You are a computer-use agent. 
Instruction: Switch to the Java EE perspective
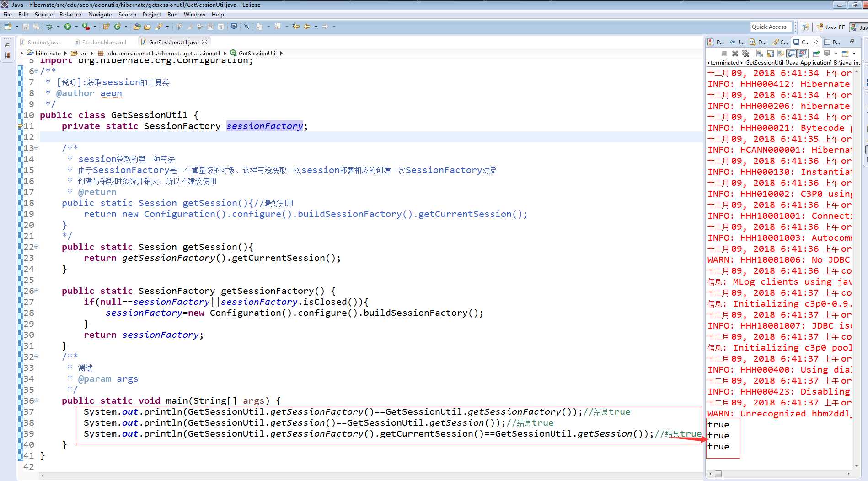point(831,27)
